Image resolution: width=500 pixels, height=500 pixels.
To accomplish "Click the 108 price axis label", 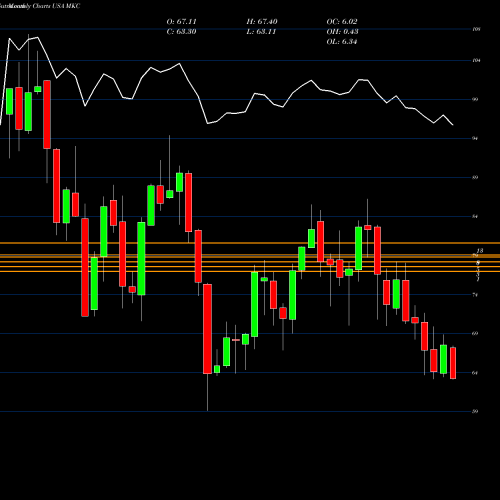I will pyautogui.click(x=476, y=29).
